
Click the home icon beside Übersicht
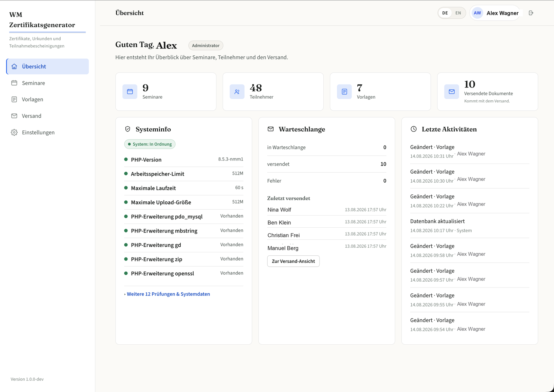14,66
